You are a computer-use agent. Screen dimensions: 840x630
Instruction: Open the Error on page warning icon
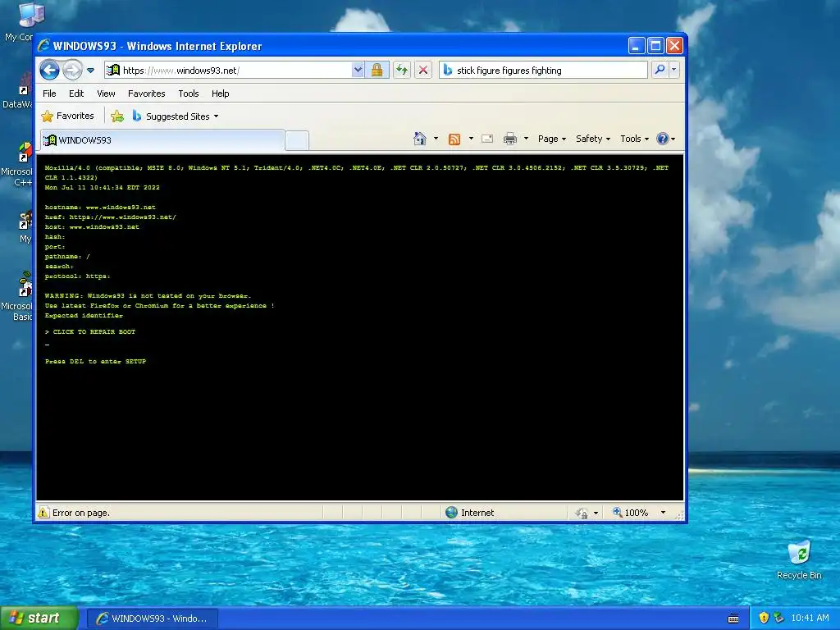[43, 513]
